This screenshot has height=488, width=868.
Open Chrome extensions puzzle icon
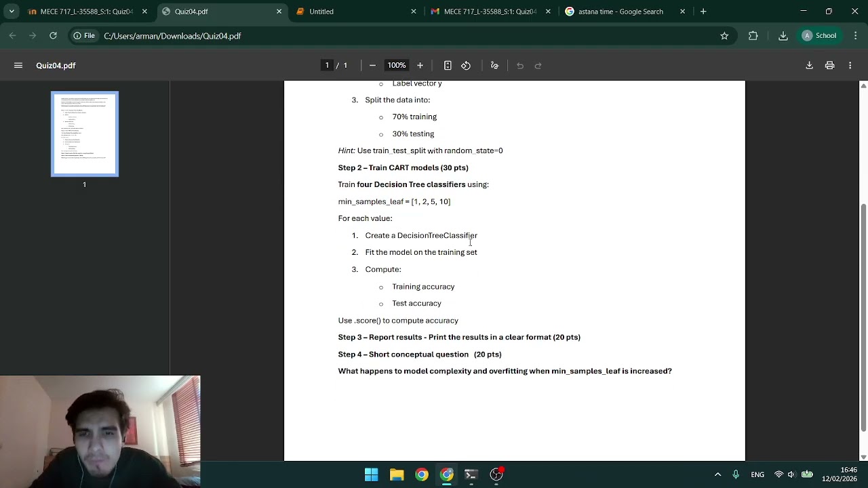(753, 36)
